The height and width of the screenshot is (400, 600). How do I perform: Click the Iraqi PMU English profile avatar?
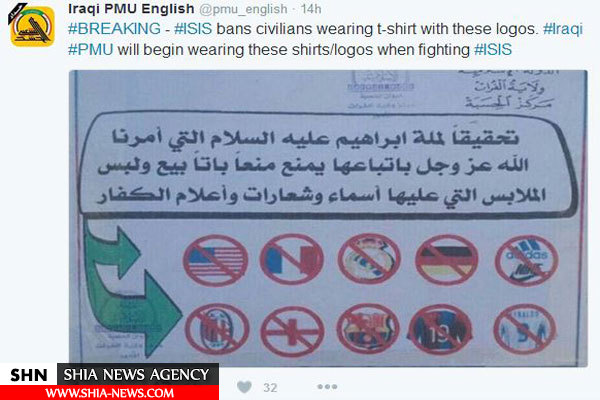[x=32, y=26]
